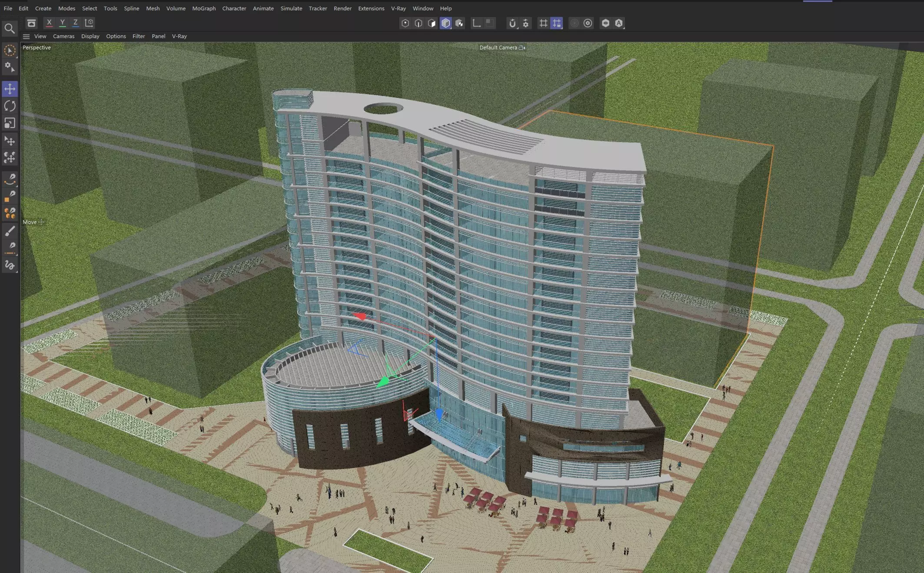This screenshot has height=573, width=924.
Task: Click the gear-cursor selection settings tool
Action: coord(10,67)
